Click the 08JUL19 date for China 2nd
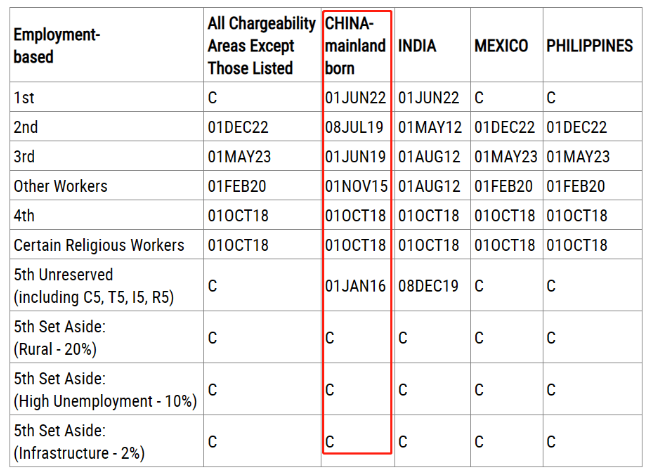This screenshot has height=475, width=659. pyautogui.click(x=355, y=127)
